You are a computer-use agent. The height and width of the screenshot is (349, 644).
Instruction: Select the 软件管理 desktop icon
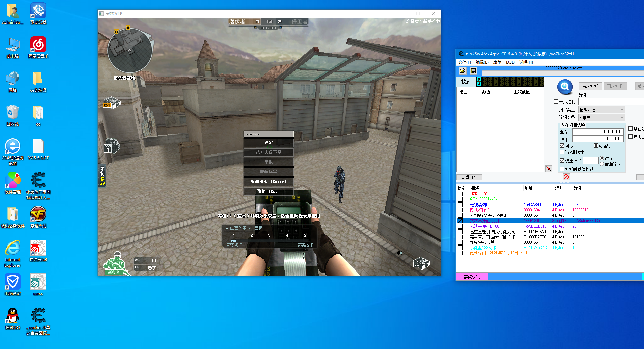point(13,183)
